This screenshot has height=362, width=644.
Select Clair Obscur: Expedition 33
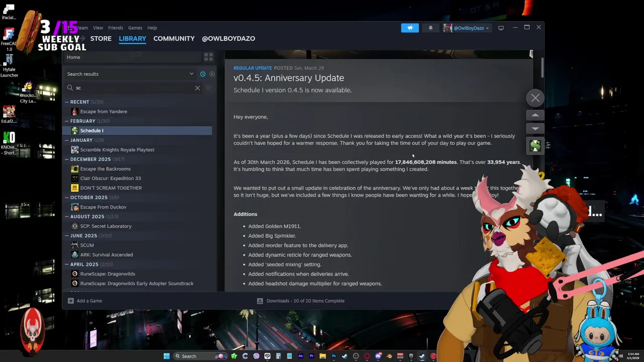pyautogui.click(x=137, y=178)
